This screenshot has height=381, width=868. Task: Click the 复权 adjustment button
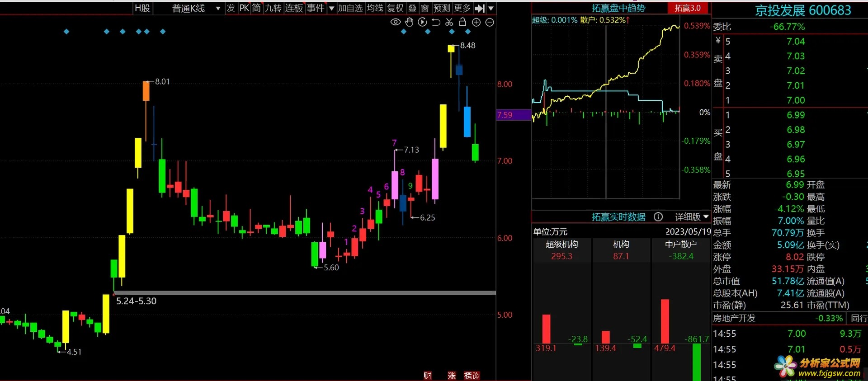[x=396, y=8]
